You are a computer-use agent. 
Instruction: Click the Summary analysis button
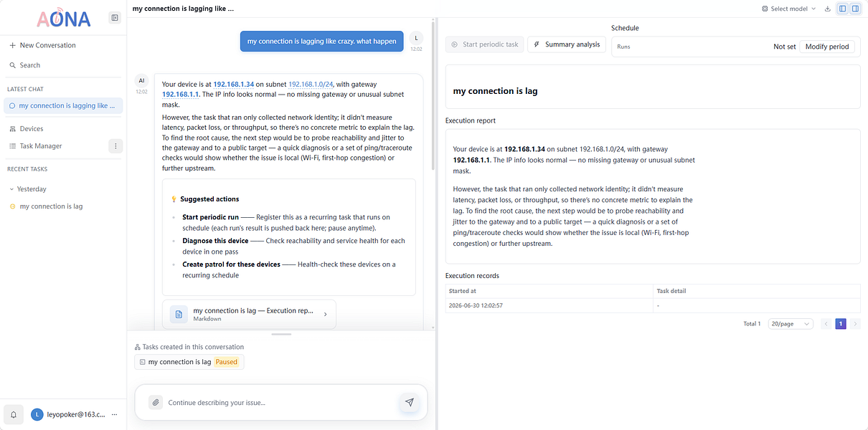567,44
